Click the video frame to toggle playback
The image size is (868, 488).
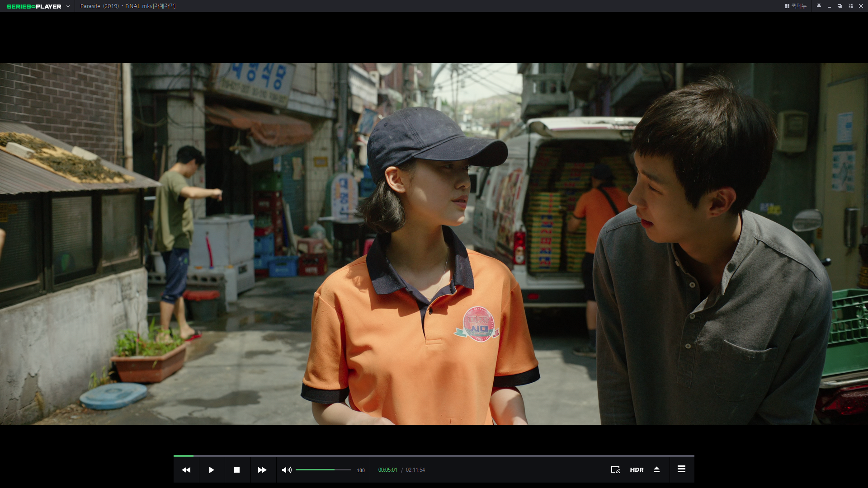click(x=434, y=244)
